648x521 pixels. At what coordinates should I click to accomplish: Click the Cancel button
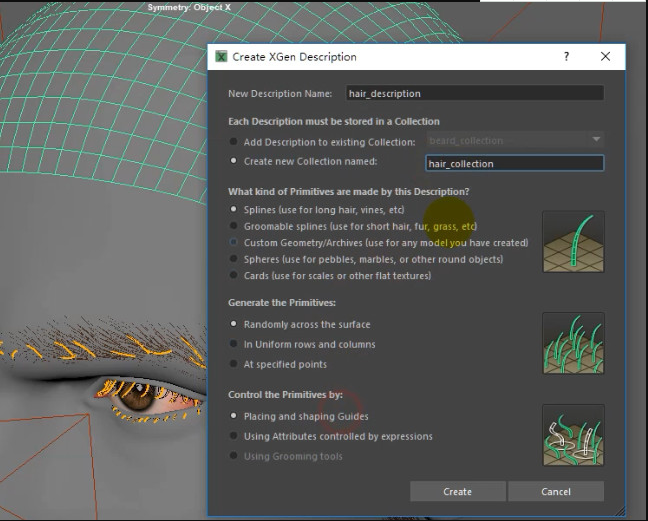coord(556,491)
